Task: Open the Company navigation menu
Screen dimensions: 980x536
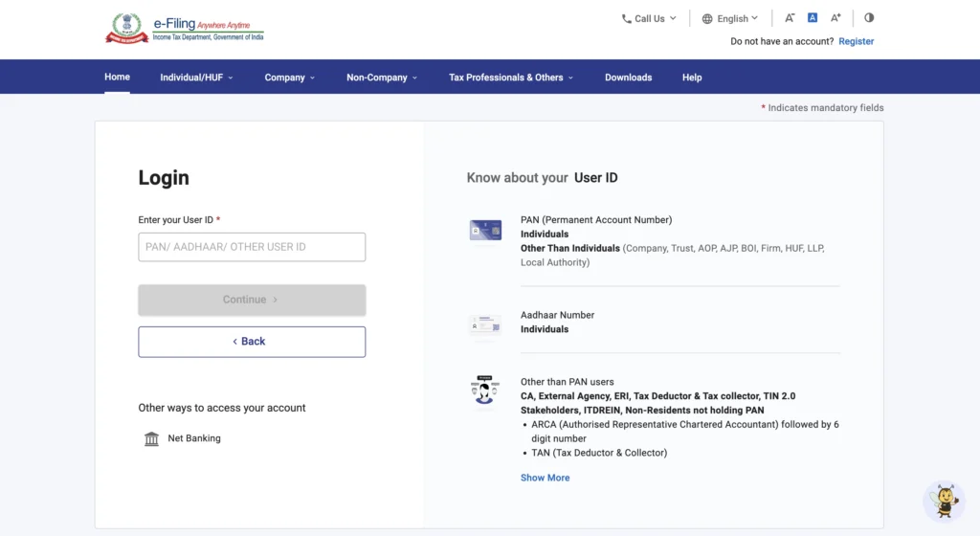Action: [289, 78]
